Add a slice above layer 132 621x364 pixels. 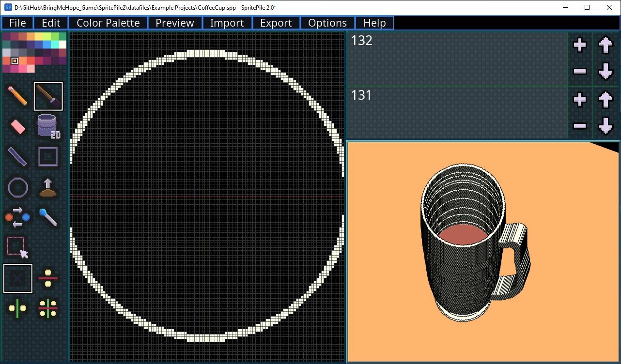[579, 45]
